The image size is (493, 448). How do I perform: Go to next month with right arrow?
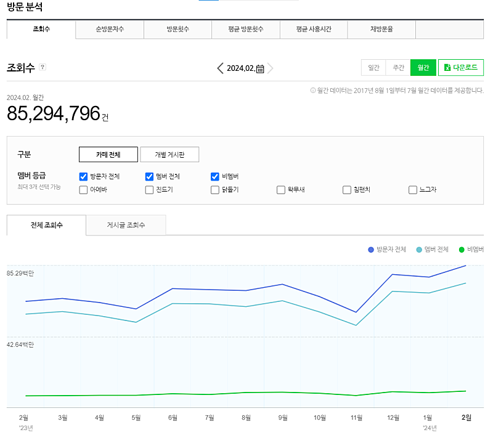tap(271, 68)
